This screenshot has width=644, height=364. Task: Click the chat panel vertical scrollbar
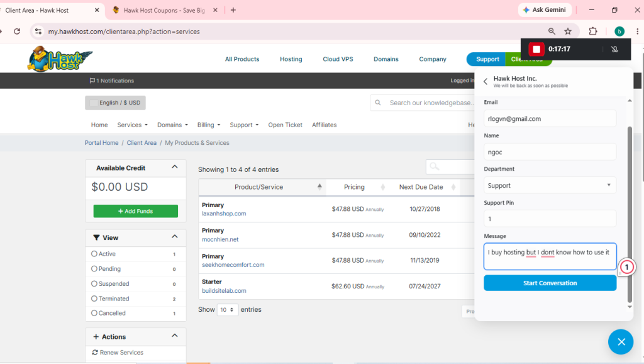(x=630, y=214)
